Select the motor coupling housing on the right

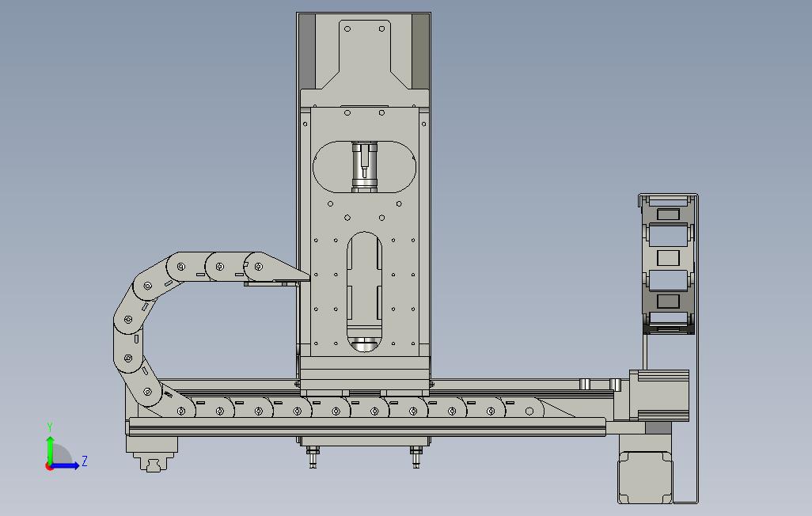click(659, 395)
